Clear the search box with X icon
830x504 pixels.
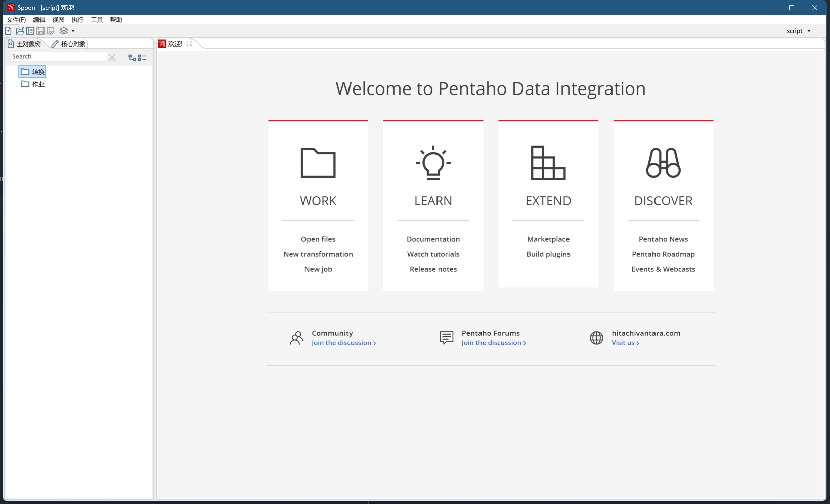click(x=112, y=58)
